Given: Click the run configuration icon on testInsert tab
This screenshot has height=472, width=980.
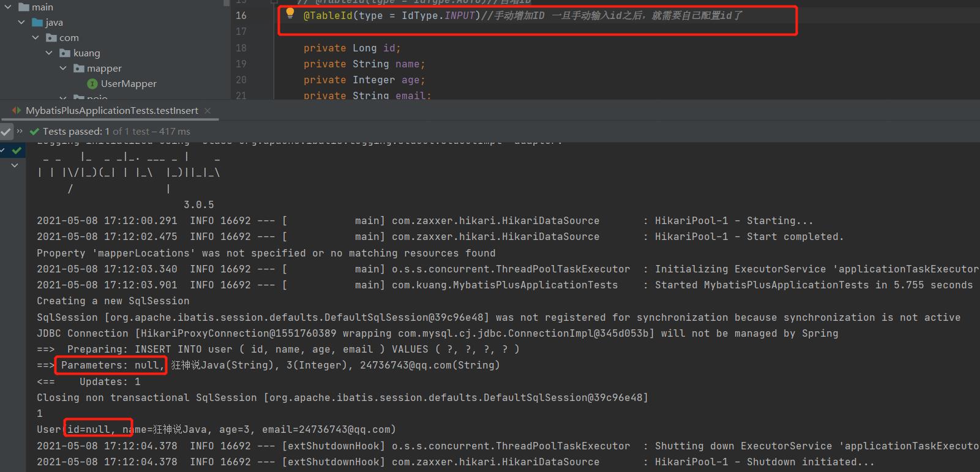Looking at the screenshot, I should 17,111.
